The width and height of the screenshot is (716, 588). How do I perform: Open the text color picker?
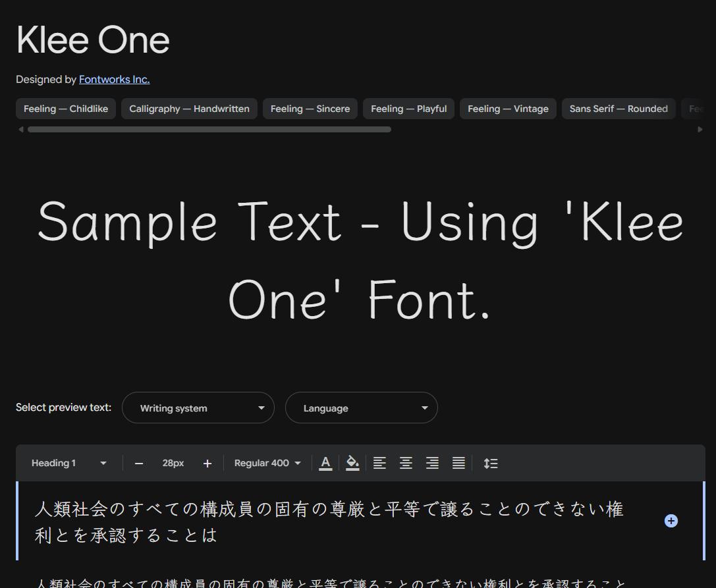tap(325, 464)
